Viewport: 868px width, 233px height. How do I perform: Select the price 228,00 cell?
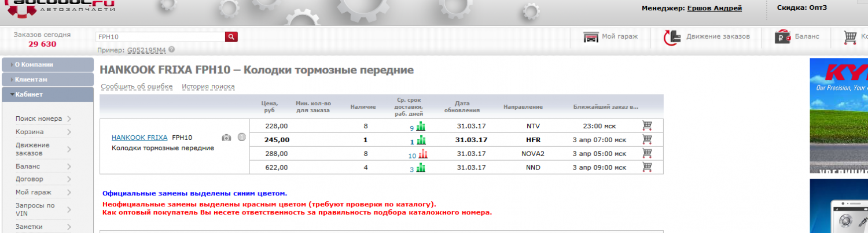pos(277,125)
